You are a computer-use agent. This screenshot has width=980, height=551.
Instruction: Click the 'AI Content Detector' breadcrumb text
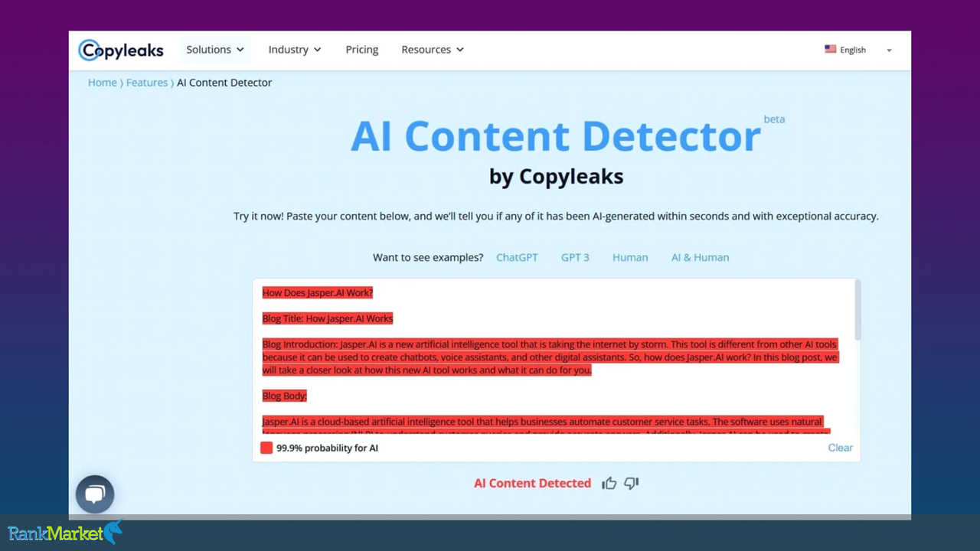point(224,83)
